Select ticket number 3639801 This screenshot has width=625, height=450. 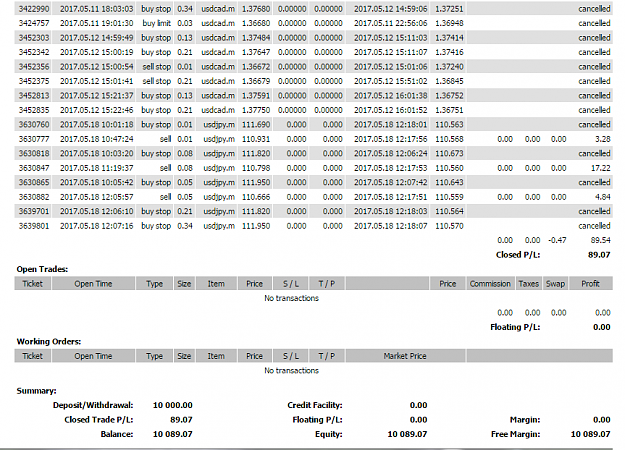tap(34, 226)
